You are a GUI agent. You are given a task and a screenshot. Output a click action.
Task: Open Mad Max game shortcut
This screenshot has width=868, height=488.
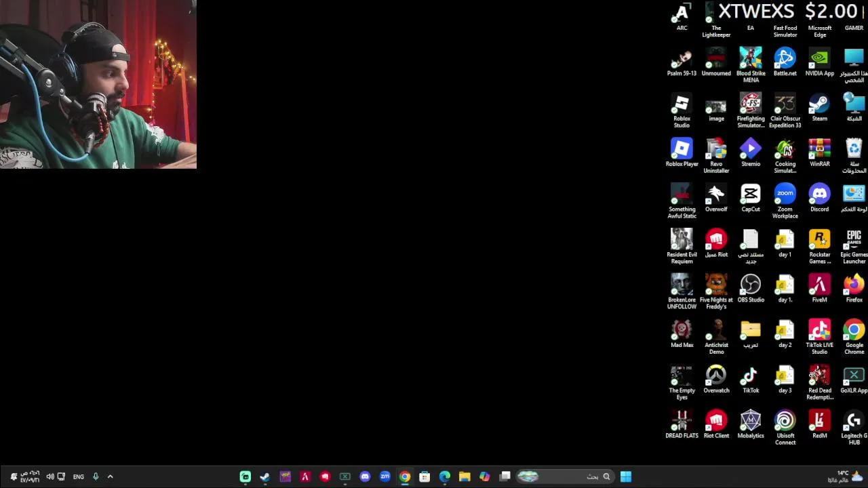click(x=682, y=335)
